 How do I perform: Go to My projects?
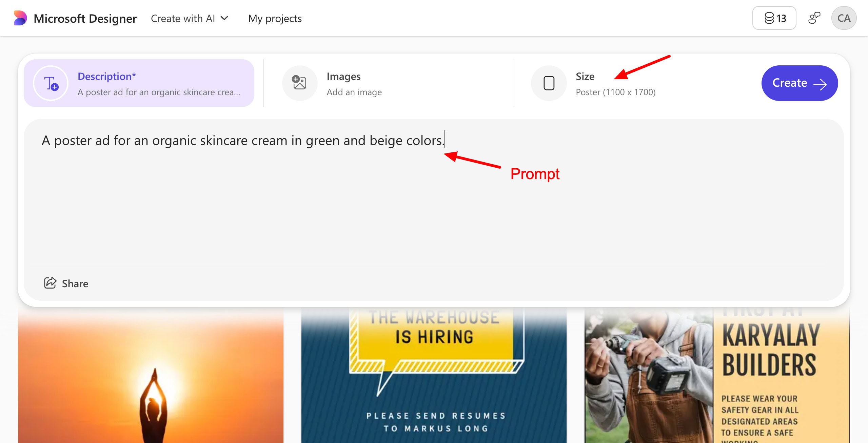click(275, 18)
